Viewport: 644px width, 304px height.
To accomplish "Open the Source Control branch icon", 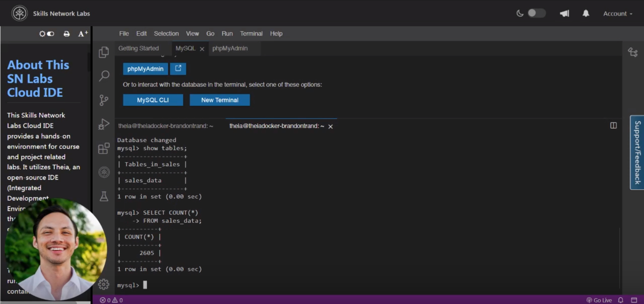I will click(x=104, y=100).
